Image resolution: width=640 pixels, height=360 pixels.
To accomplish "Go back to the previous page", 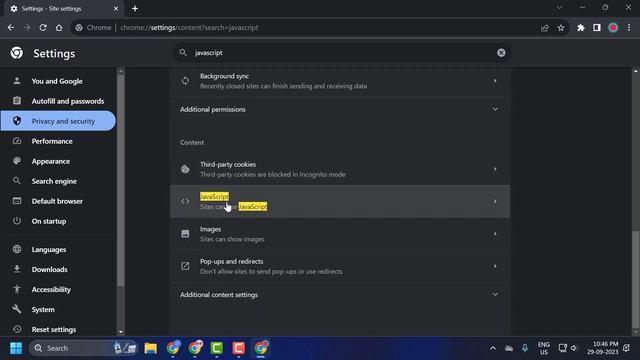I will (x=11, y=28).
